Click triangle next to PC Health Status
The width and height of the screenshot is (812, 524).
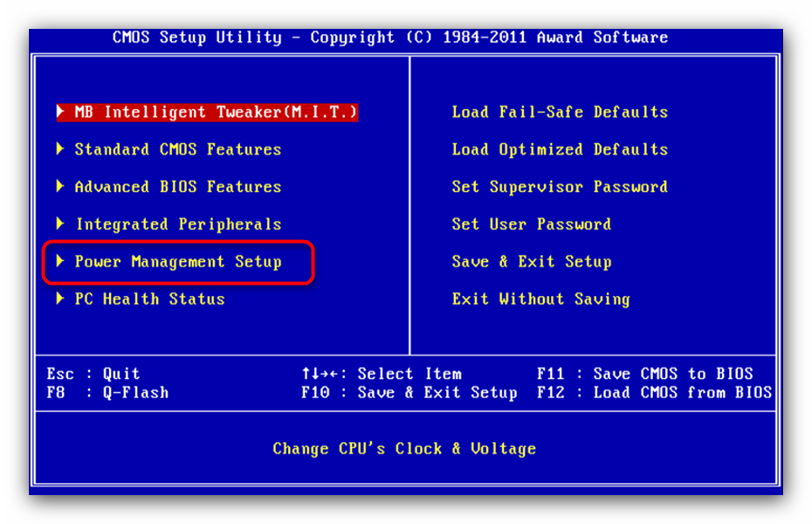tap(60, 299)
